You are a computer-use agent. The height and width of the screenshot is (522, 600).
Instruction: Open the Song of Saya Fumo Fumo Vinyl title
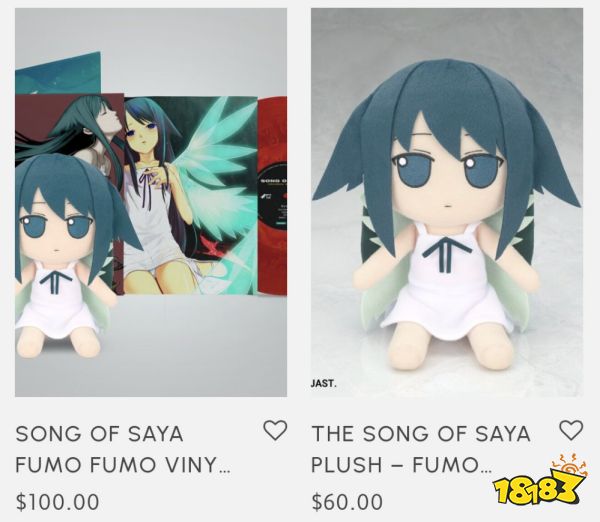tap(123, 449)
